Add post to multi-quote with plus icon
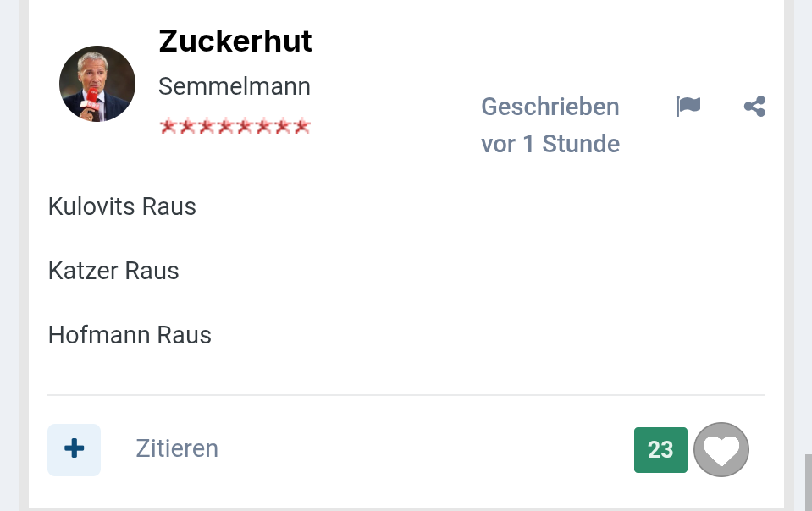Image resolution: width=812 pixels, height=511 pixels. [75, 449]
